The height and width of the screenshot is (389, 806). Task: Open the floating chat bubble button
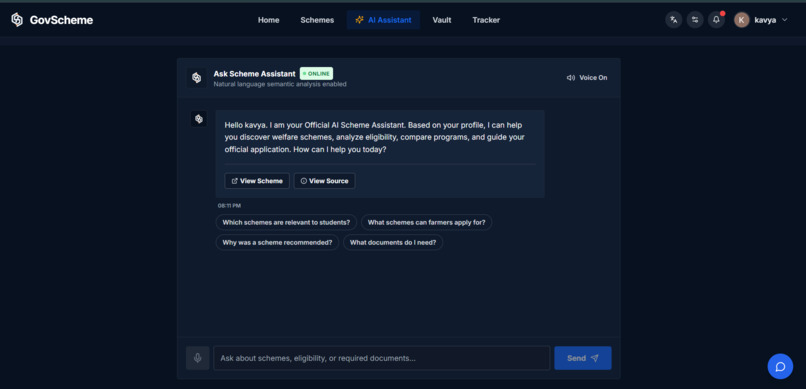coord(780,366)
